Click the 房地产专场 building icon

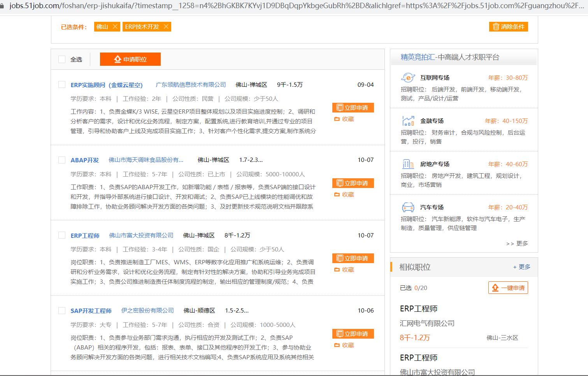[x=408, y=164]
